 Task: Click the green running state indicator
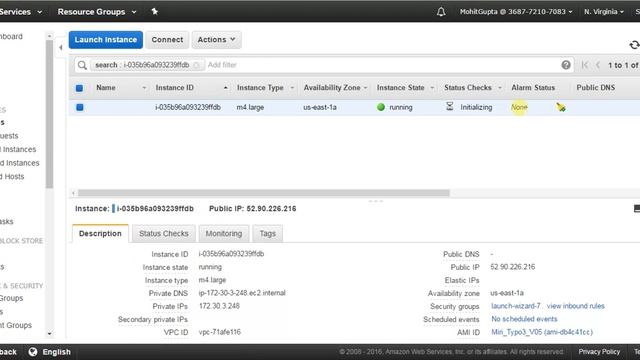coord(381,107)
